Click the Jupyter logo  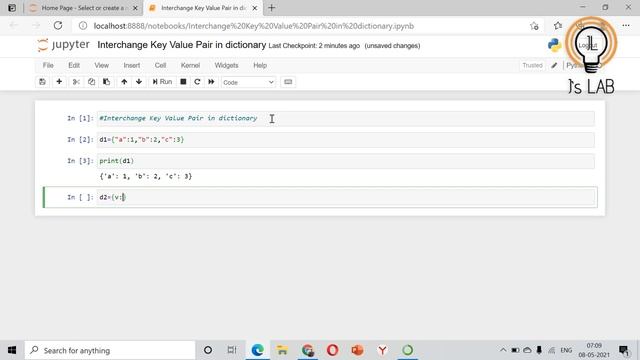click(63, 44)
